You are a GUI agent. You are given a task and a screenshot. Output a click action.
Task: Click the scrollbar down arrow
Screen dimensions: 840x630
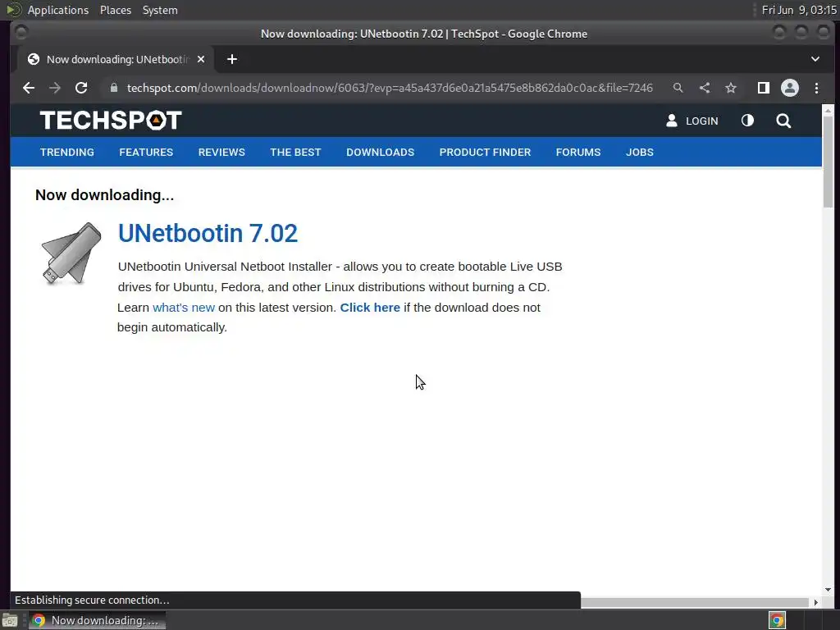pos(828,590)
